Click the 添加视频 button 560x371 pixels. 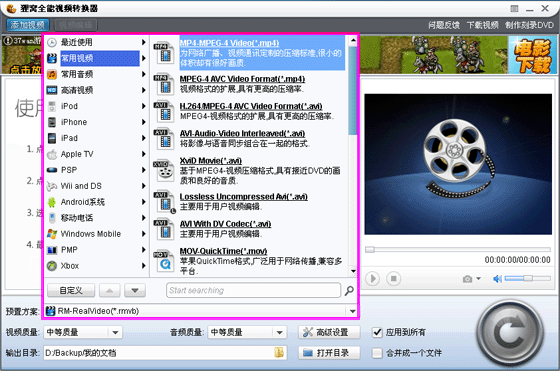tap(28, 25)
